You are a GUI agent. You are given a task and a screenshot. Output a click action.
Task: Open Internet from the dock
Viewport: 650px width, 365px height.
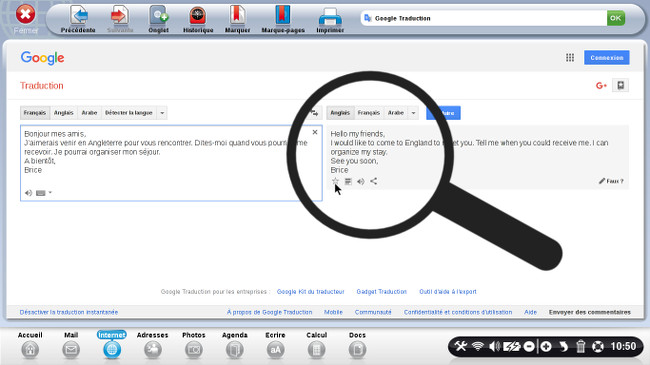(112, 345)
